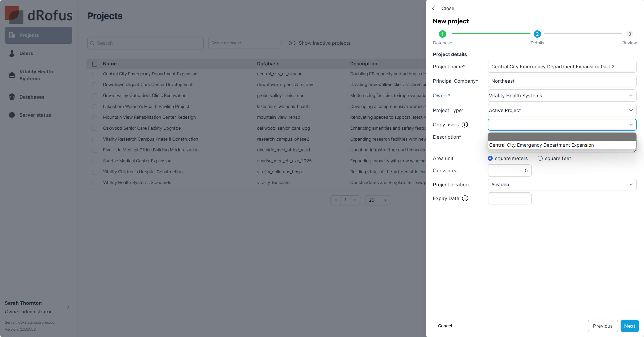644x337 pixels.
Task: Click the Projects building icon in sidebar
Action: click(12, 35)
